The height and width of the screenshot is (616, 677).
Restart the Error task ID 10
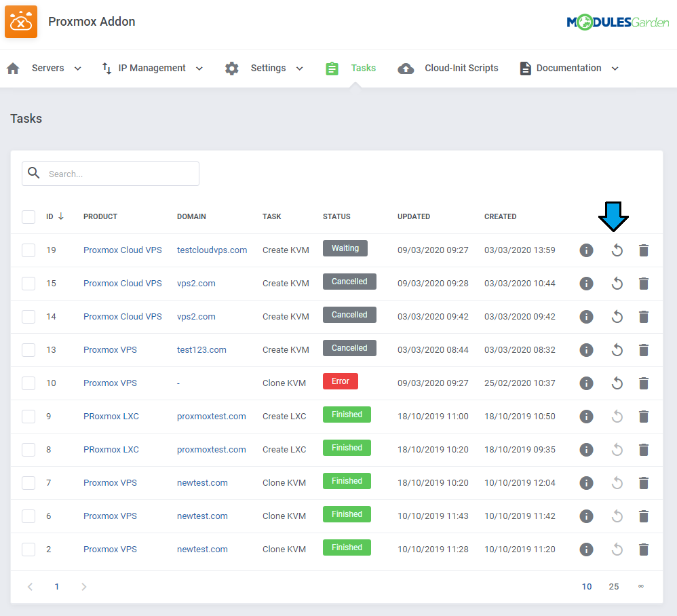617,383
